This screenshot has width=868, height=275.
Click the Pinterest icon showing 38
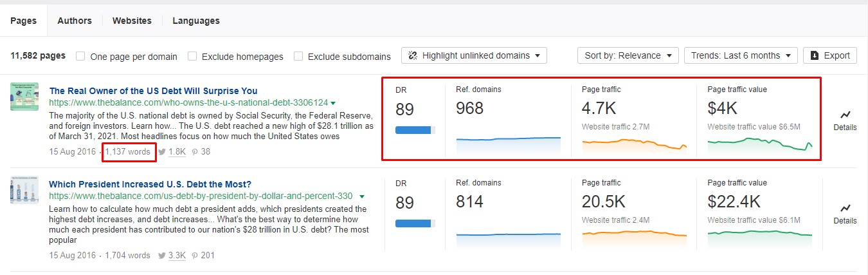[x=195, y=152]
